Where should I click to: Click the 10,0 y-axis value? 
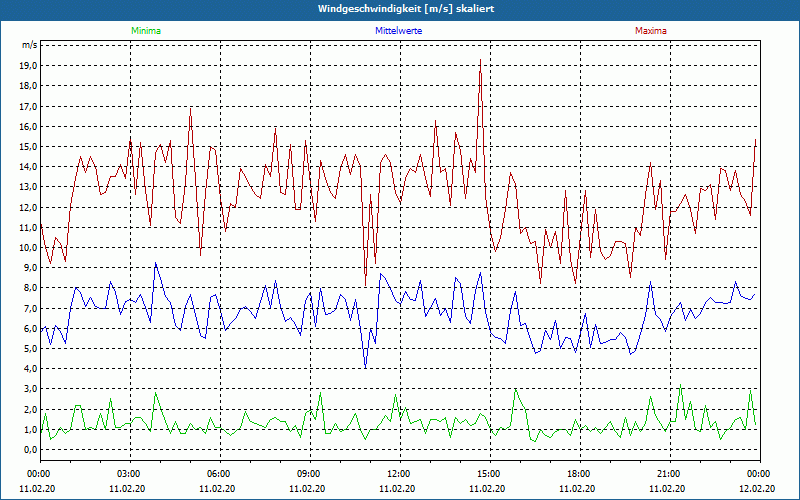pyautogui.click(x=29, y=247)
